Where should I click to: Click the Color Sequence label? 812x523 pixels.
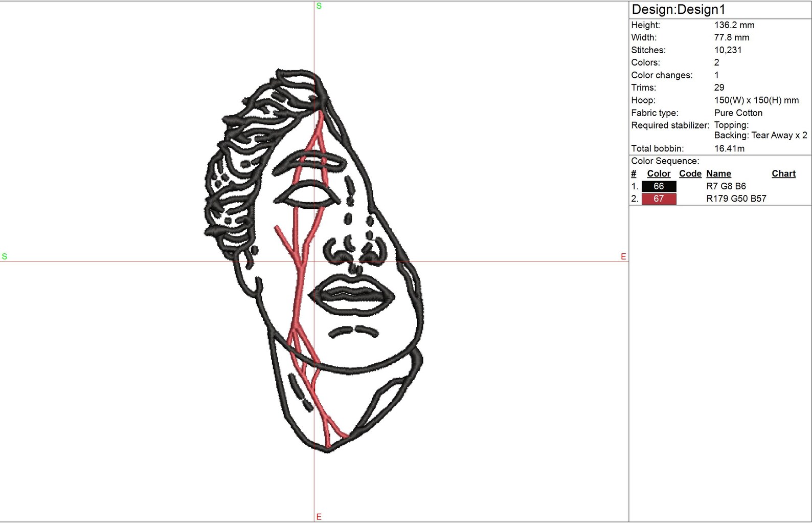[665, 161]
